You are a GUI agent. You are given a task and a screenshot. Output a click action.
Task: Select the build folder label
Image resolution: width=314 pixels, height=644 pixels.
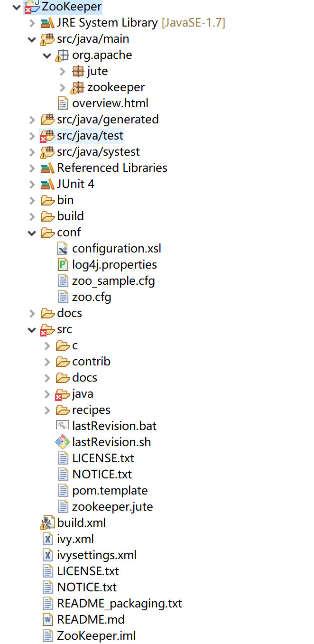[x=70, y=216]
